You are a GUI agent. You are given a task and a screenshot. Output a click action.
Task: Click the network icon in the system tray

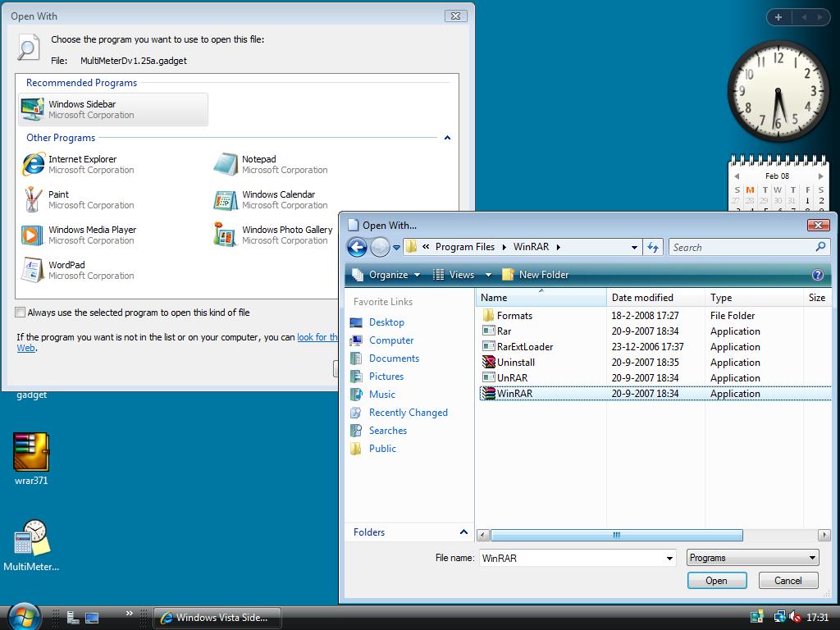coord(779,617)
